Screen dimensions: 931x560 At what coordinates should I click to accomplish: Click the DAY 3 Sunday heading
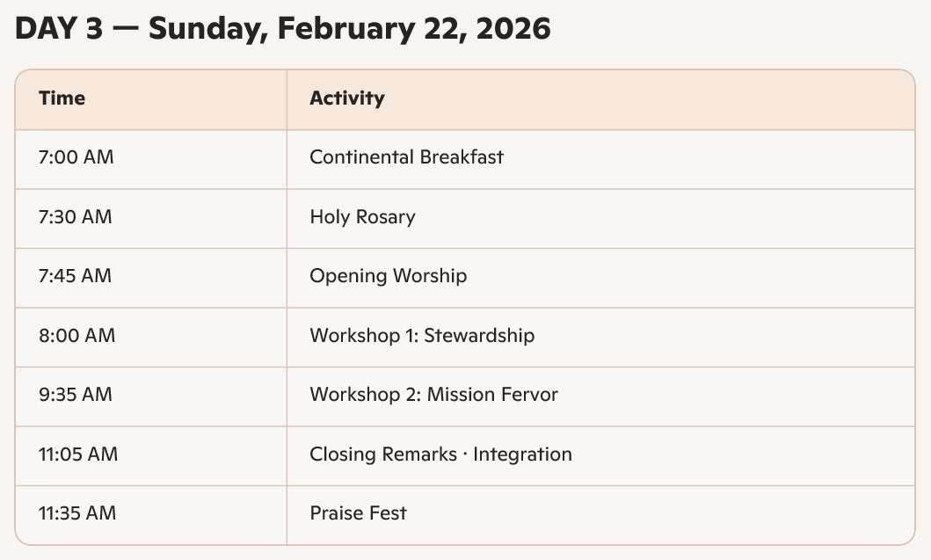[281, 29]
